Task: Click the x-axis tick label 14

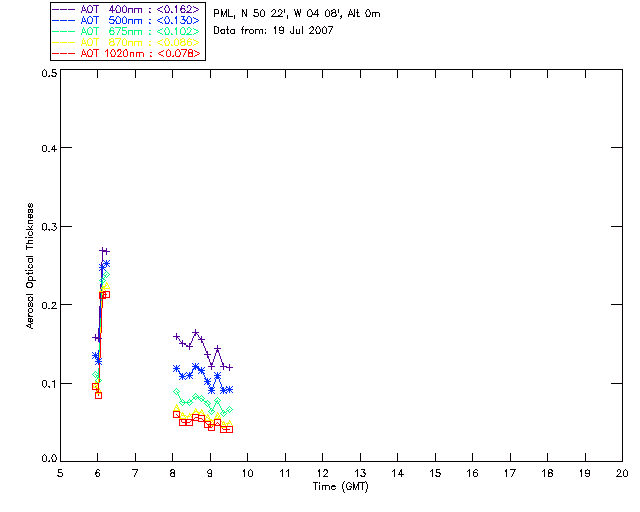Action: 398,473
